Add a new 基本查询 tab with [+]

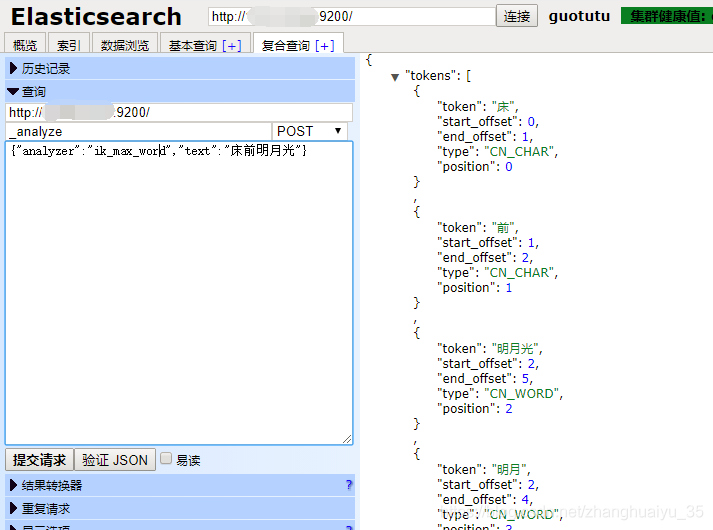point(232,45)
